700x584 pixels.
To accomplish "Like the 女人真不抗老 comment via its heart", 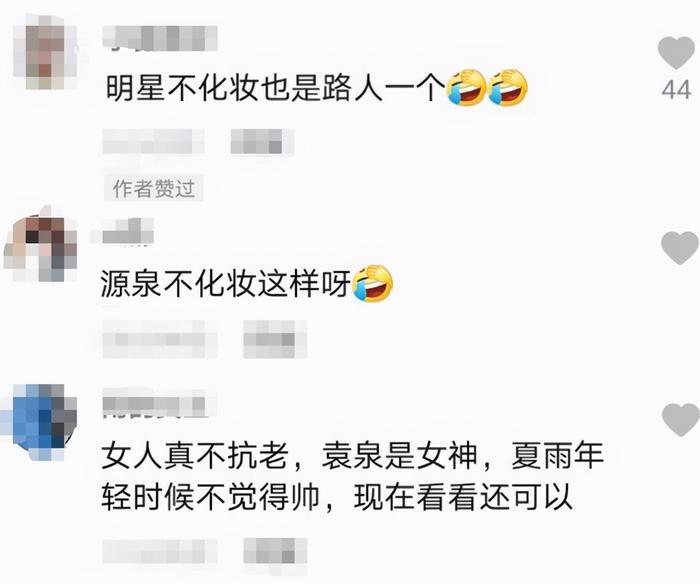I will [681, 419].
